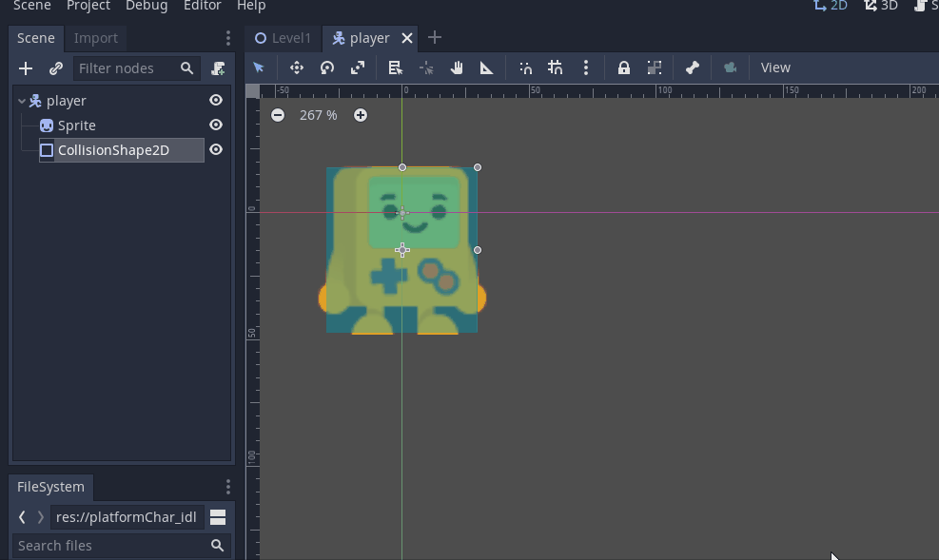Open the Debug menu
Screen dimensions: 939x560
(147, 6)
